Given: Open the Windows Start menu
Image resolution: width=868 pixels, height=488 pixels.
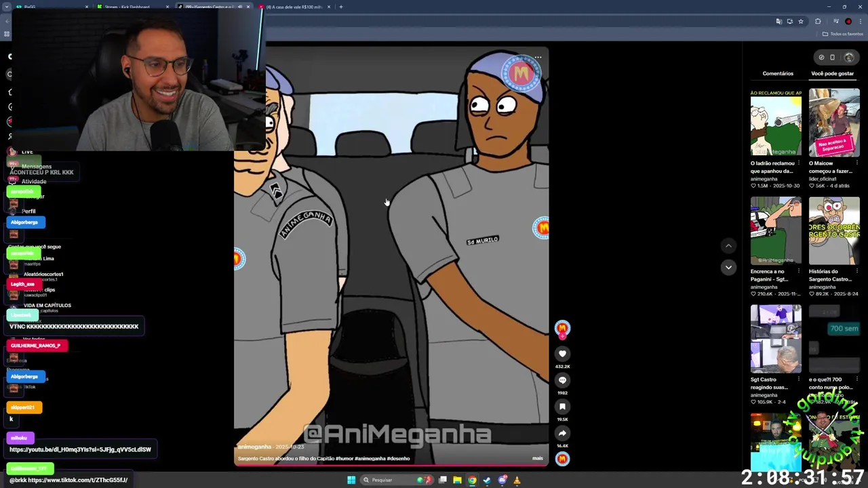Looking at the screenshot, I should pos(351,480).
